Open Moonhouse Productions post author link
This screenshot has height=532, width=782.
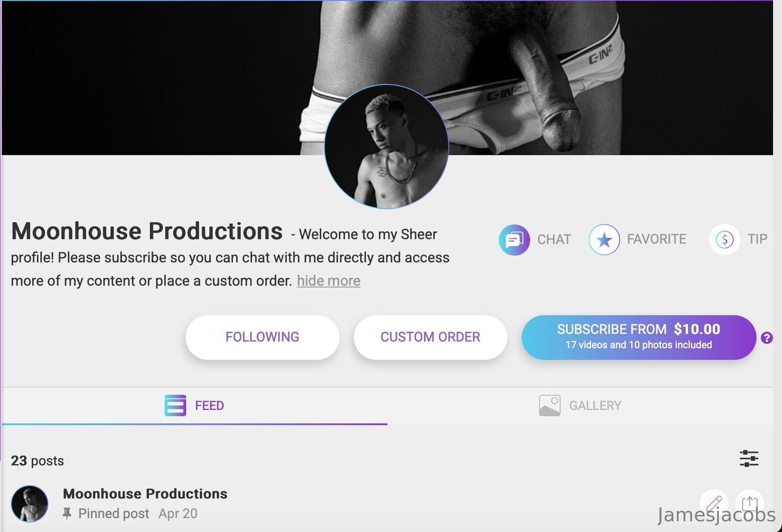click(x=145, y=494)
